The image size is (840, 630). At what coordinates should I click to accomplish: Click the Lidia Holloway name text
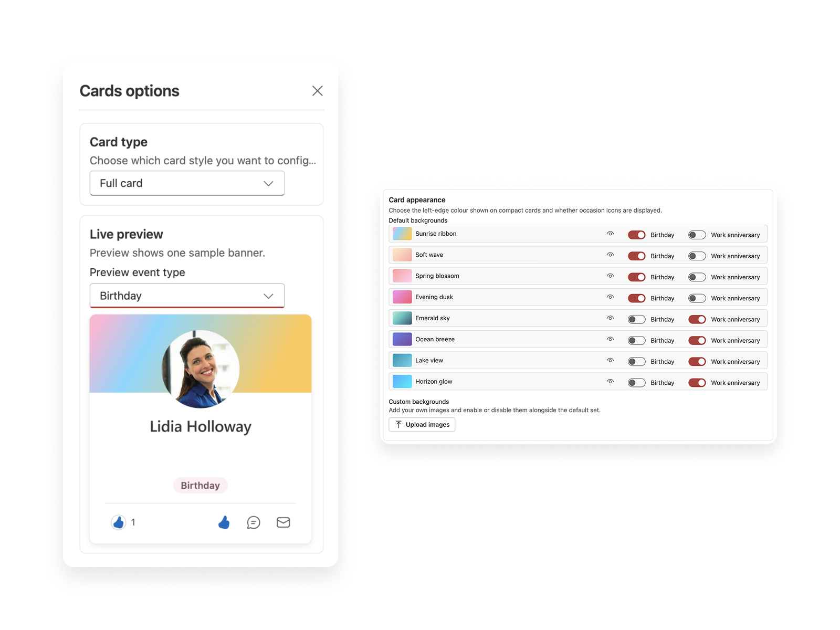pos(201,426)
